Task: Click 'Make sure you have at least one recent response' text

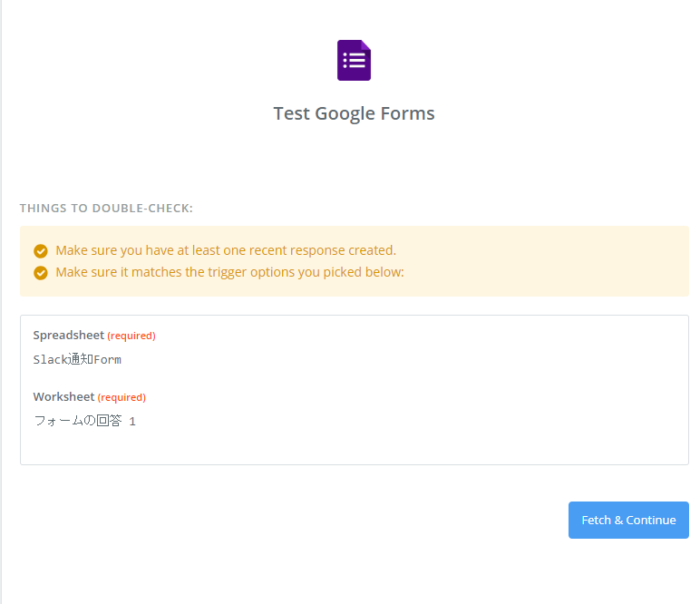Action: 225,250
